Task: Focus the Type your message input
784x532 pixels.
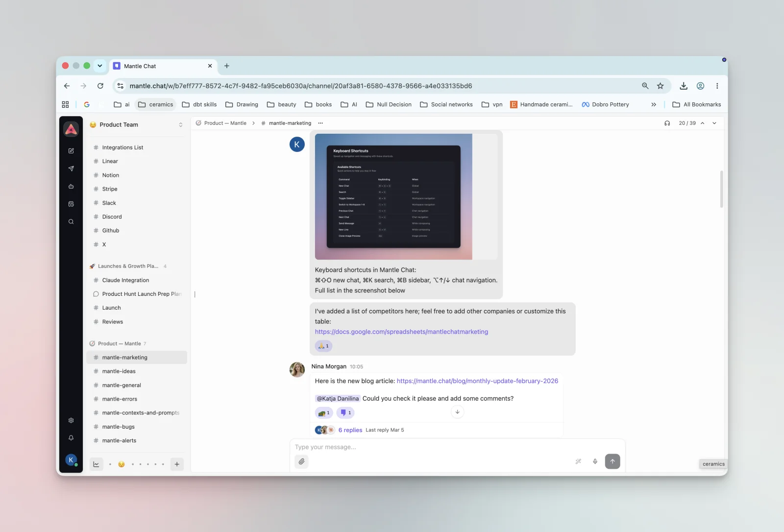Action: pos(457,447)
